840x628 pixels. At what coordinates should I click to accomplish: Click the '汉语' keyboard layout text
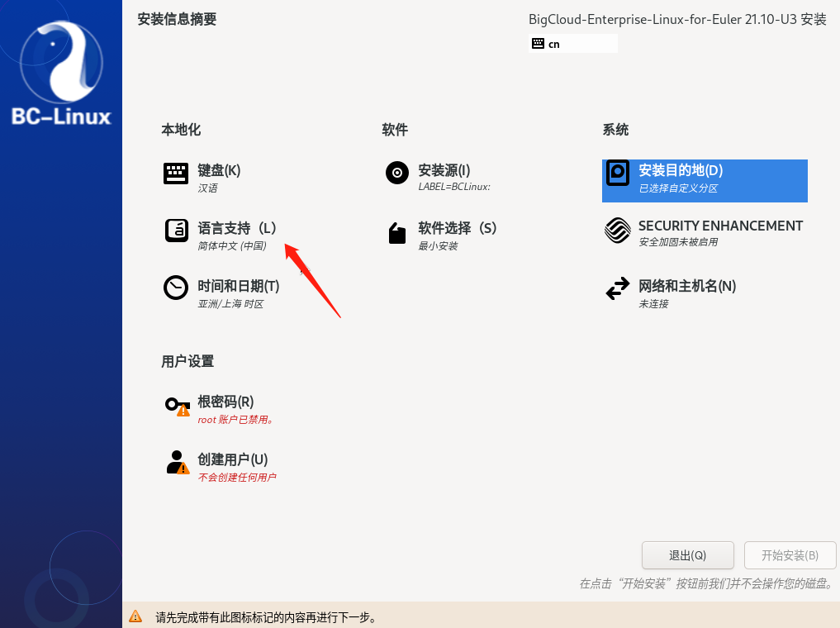[x=208, y=188]
